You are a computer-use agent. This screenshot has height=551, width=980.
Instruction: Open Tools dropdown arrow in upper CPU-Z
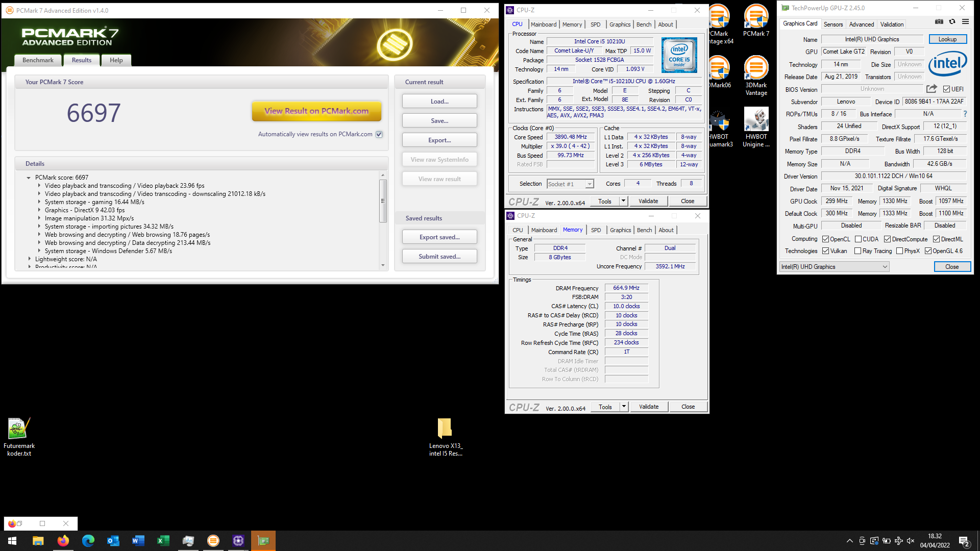pos(623,201)
